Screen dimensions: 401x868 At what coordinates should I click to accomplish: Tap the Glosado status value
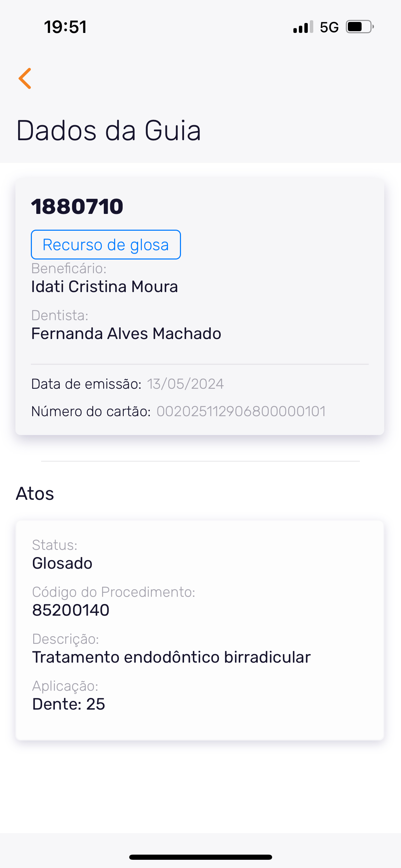(x=62, y=563)
